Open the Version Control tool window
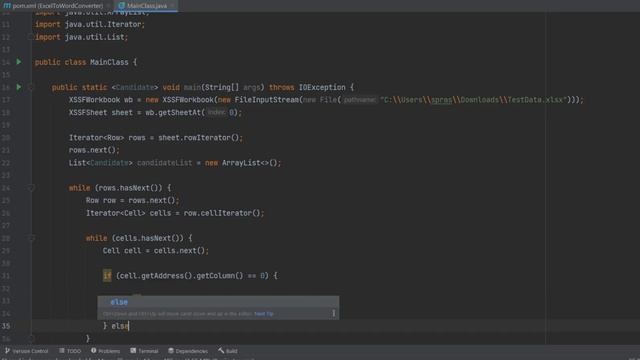This screenshot has width=640, height=360. [27, 351]
